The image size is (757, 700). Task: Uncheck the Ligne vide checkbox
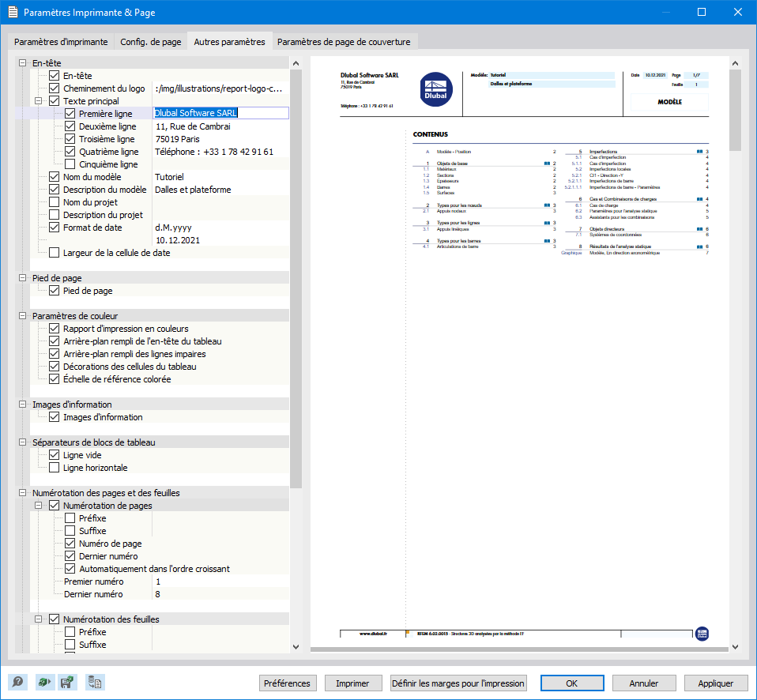55,455
